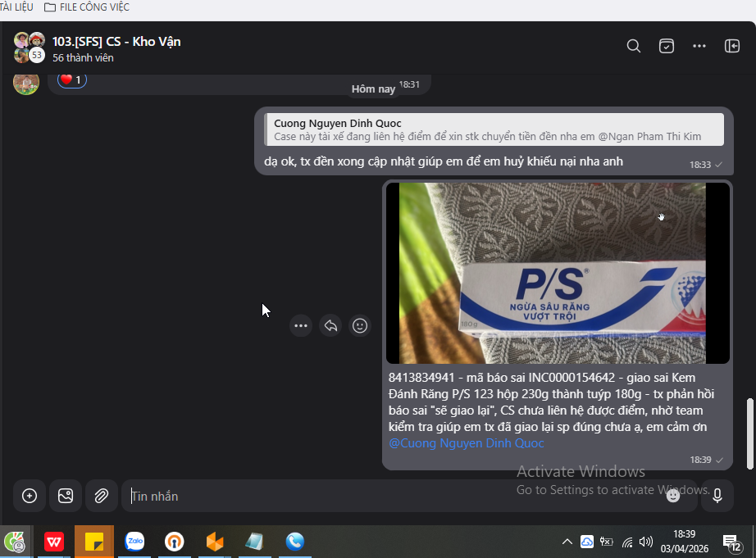The image size is (756, 558).
Task: Click group title 103.[SFS] CS - Kho Vận
Action: [116, 42]
